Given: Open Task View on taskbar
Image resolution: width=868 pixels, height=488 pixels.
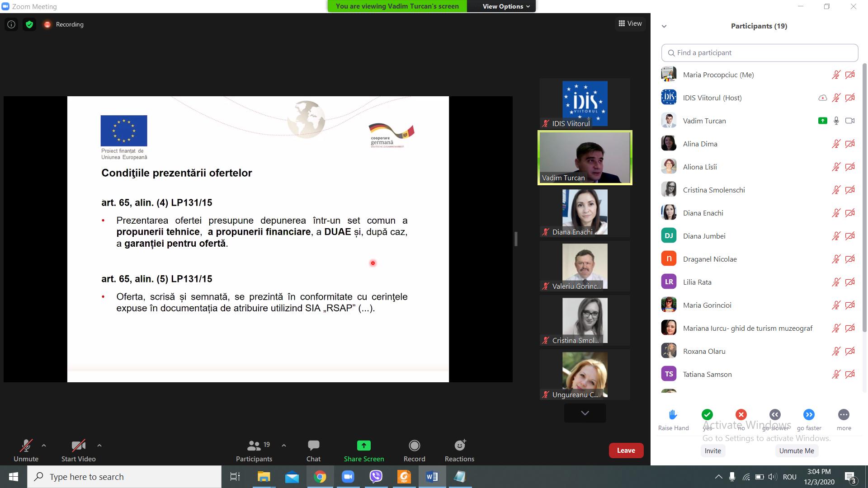Looking at the screenshot, I should (x=235, y=477).
